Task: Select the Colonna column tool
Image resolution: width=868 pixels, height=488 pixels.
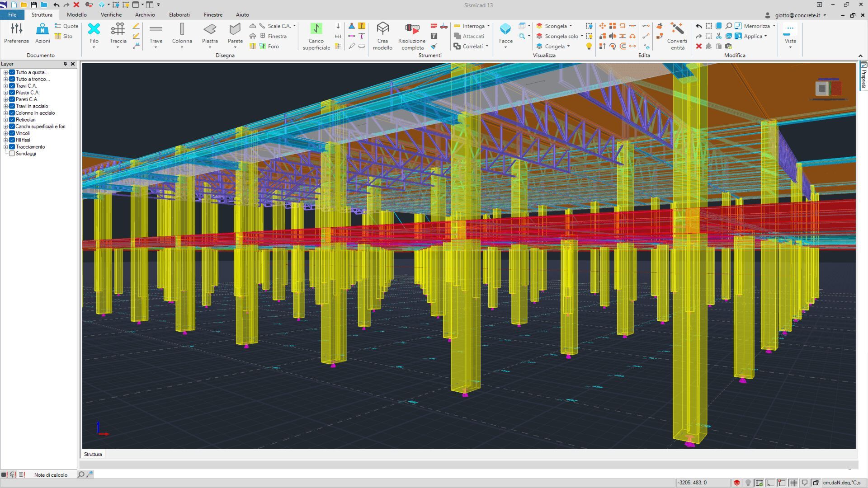Action: pyautogui.click(x=182, y=29)
